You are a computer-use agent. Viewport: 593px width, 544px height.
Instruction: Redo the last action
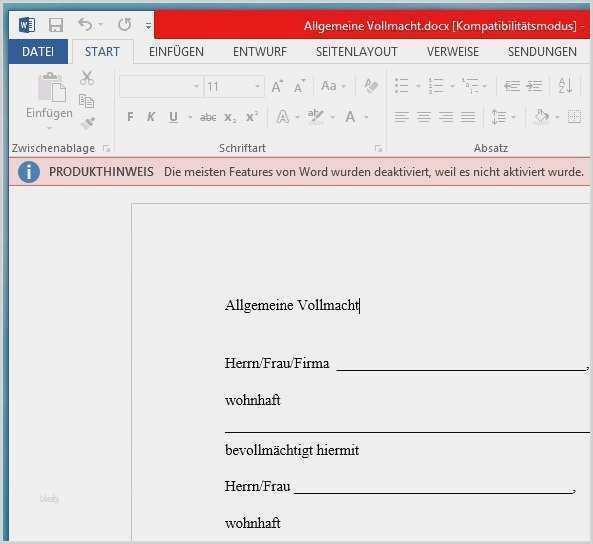click(124, 25)
